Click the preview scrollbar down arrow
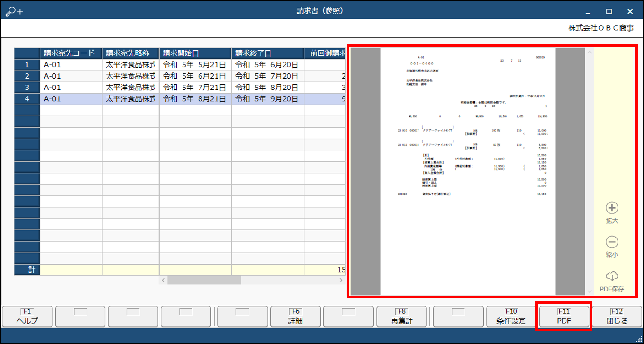 click(589, 291)
